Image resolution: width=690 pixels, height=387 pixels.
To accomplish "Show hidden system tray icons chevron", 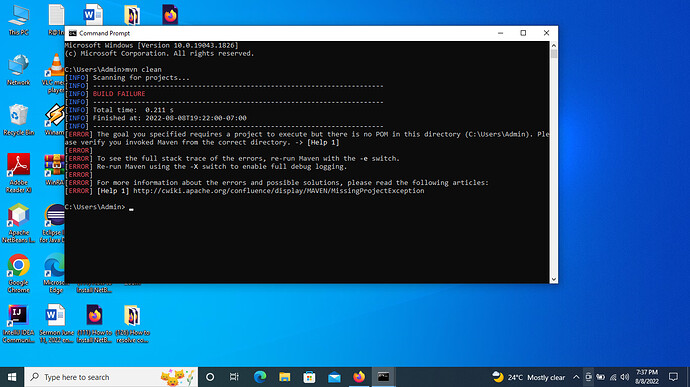I will (x=576, y=377).
